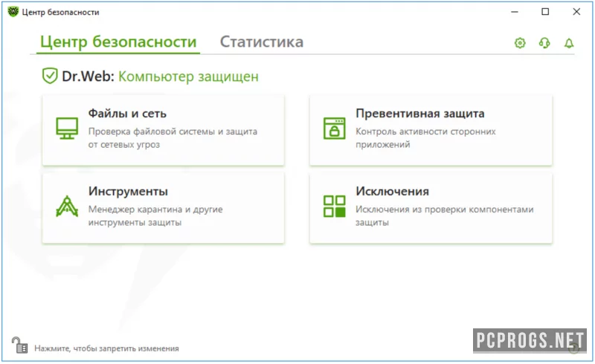The image size is (595, 364).
Task: Close the Dr.Web window
Action: (x=576, y=12)
